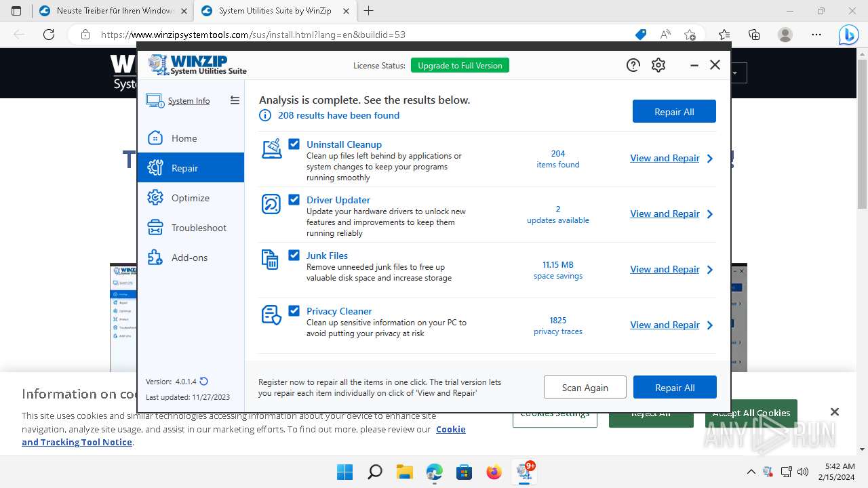Image resolution: width=868 pixels, height=488 pixels.
Task: Open View and Repair for Junk Files
Action: coord(665,269)
